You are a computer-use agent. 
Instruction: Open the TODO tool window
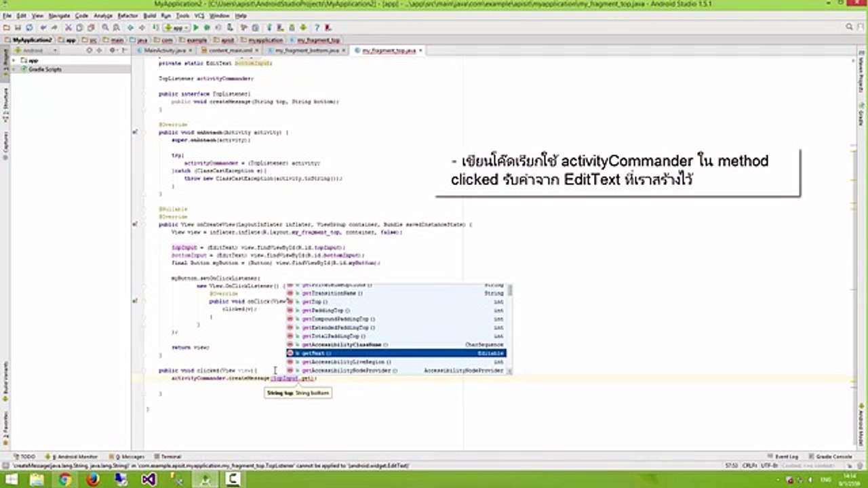click(x=24, y=457)
